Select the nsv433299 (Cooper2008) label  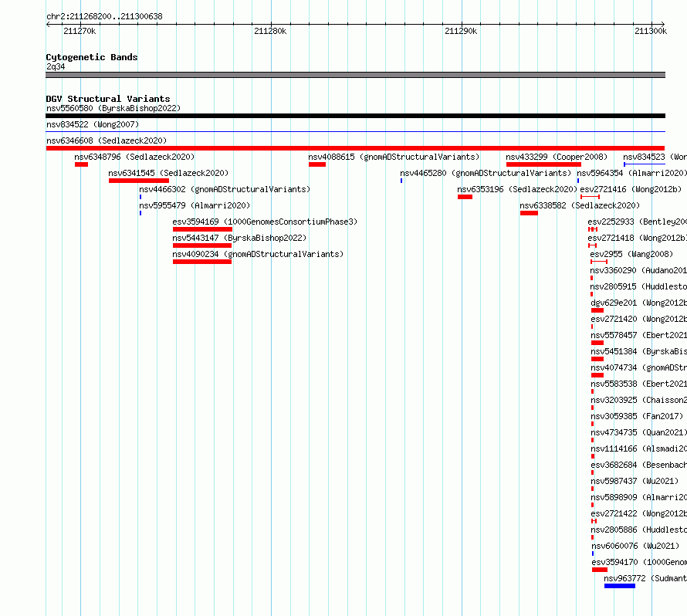(557, 157)
